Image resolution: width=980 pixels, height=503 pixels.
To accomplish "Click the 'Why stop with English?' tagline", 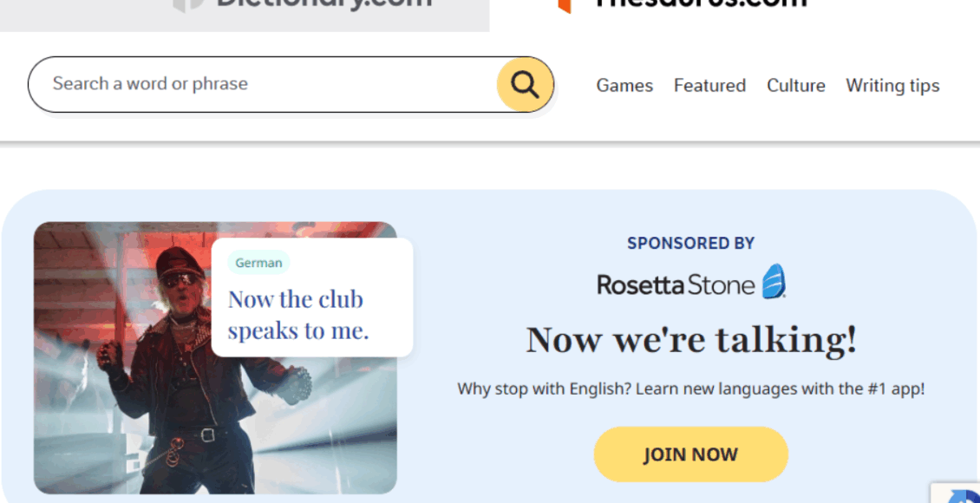I will tap(690, 389).
